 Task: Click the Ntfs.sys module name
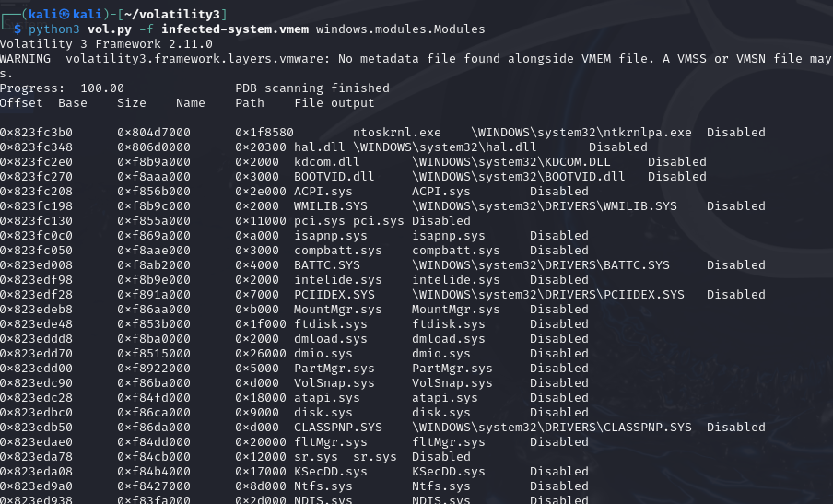pos(323,486)
